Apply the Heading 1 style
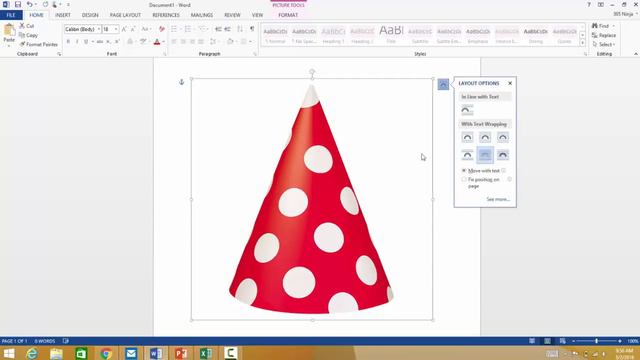 [x=333, y=34]
